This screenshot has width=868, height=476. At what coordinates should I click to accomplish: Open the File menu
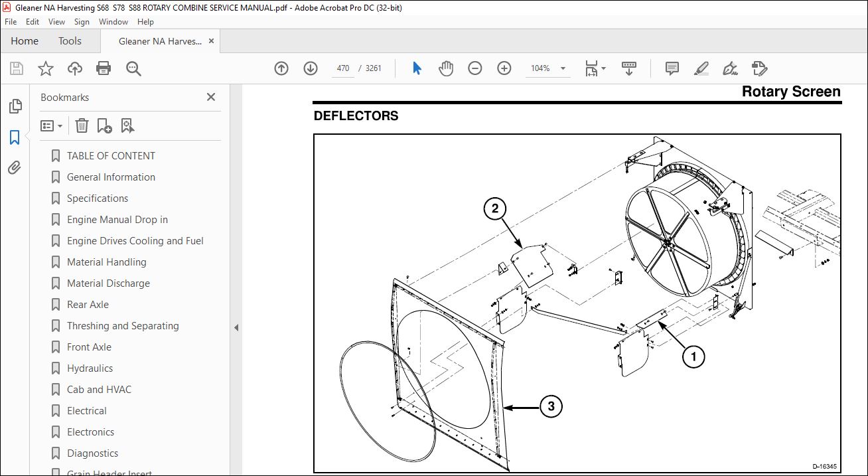[x=11, y=22]
